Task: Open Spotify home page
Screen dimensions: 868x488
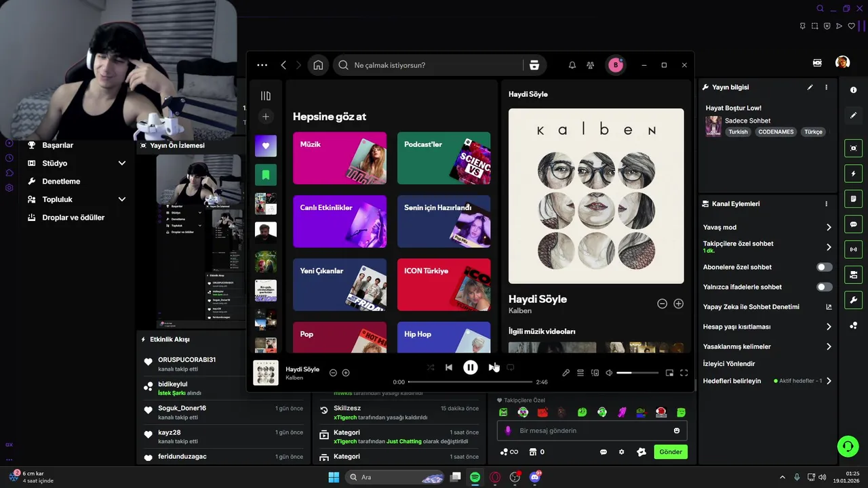Action: pos(318,65)
